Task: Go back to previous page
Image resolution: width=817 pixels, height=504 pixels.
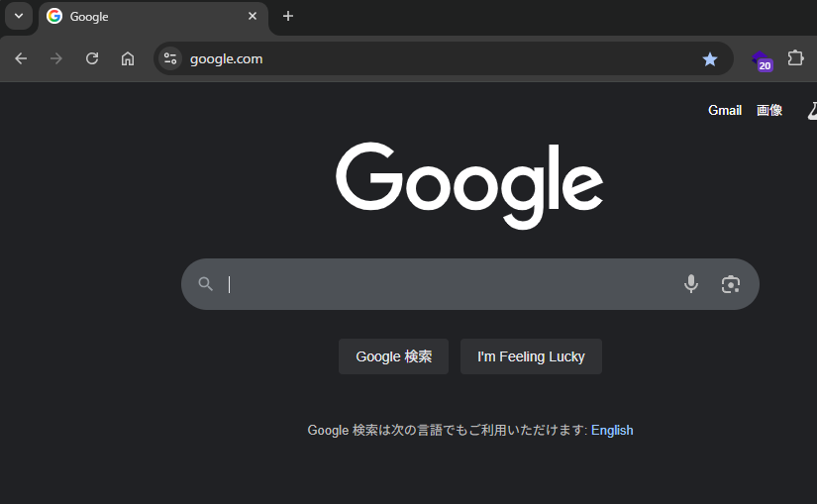Action: [x=21, y=58]
